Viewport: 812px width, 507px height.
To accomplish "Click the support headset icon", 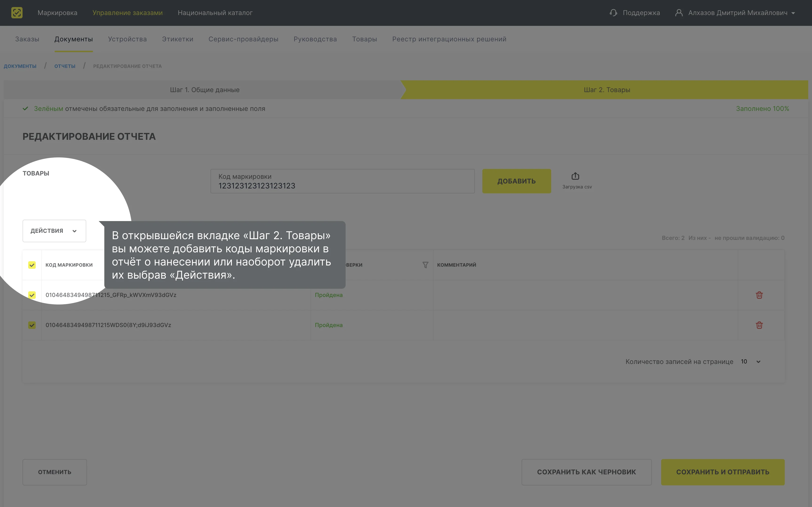I will pos(613,13).
